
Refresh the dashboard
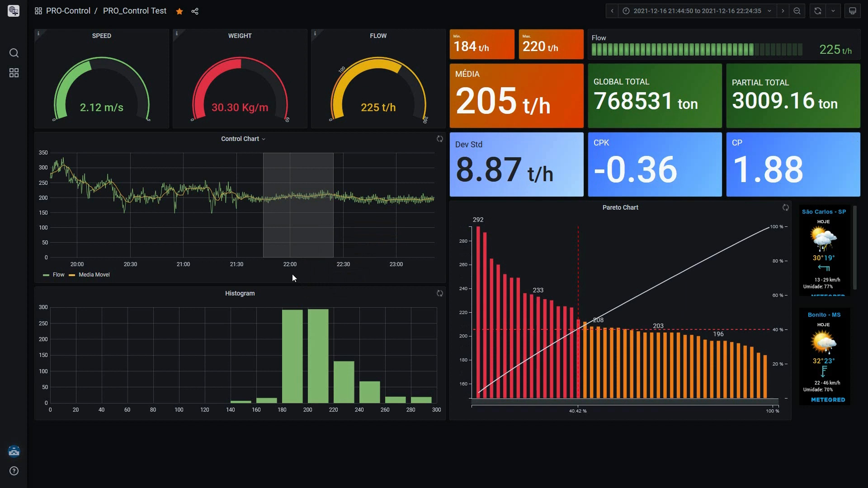pyautogui.click(x=818, y=11)
